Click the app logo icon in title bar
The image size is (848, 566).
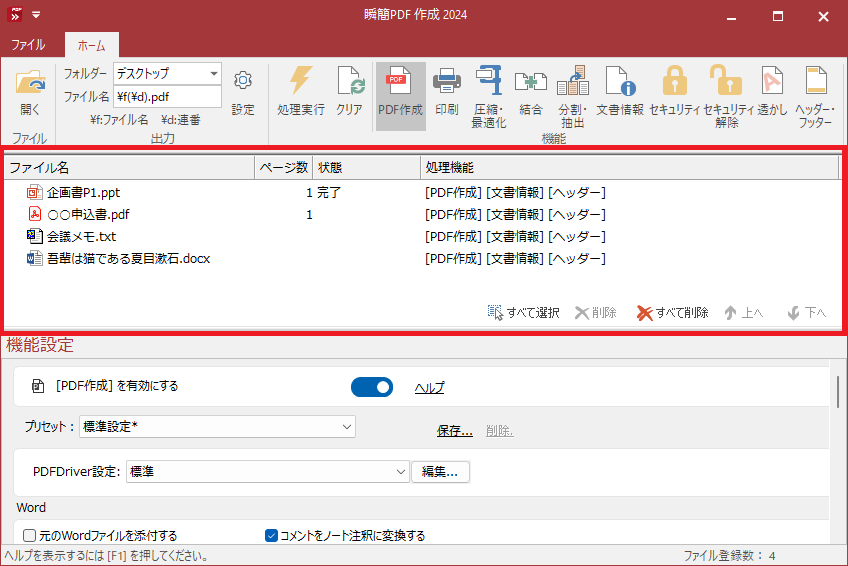click(16, 15)
